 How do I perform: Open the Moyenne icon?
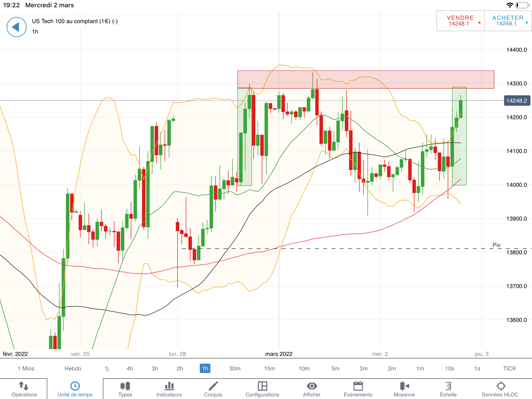404,386
